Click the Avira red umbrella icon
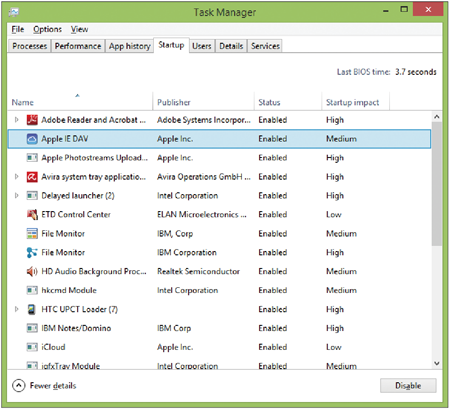 pos(32,177)
